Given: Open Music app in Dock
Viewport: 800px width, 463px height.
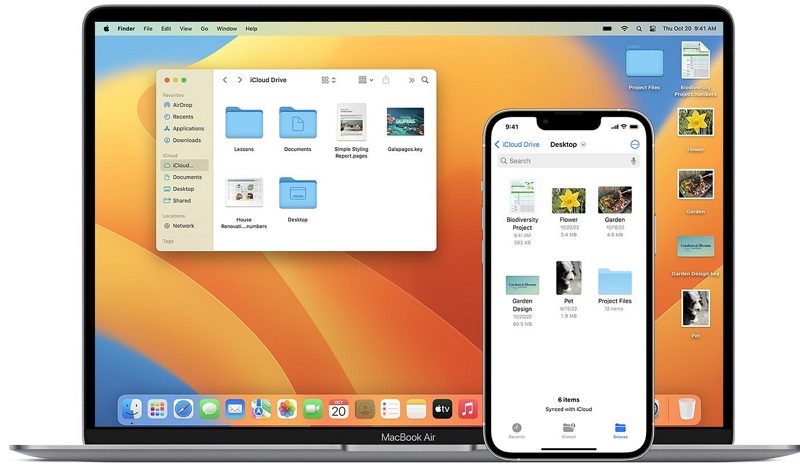Looking at the screenshot, I should click(x=468, y=409).
